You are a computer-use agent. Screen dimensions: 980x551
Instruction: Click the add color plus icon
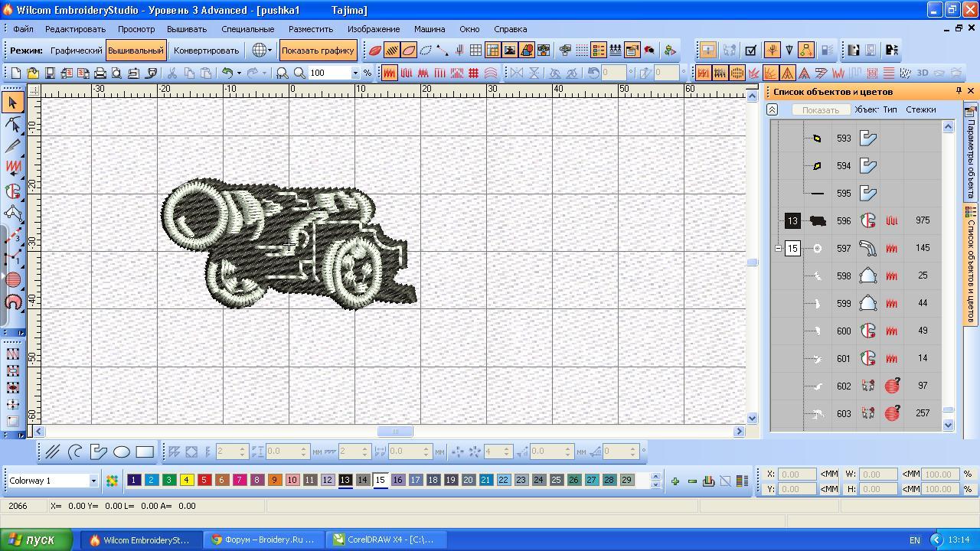[675, 481]
